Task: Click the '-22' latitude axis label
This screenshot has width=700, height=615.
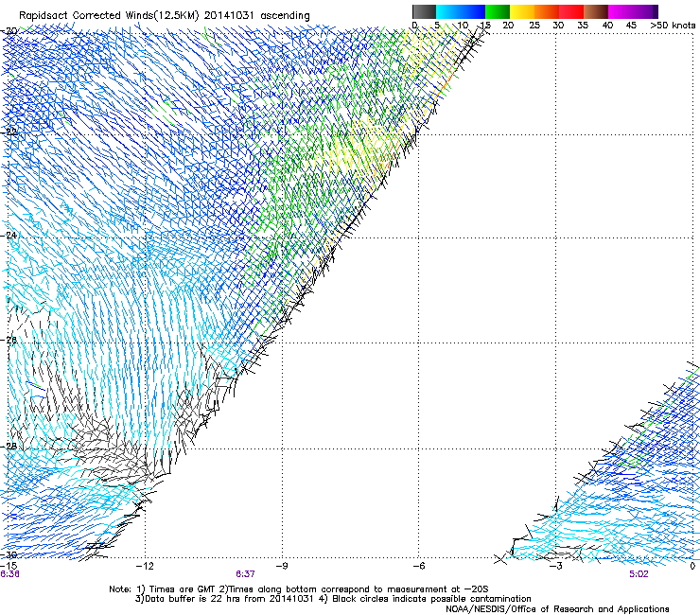Action: point(9,132)
